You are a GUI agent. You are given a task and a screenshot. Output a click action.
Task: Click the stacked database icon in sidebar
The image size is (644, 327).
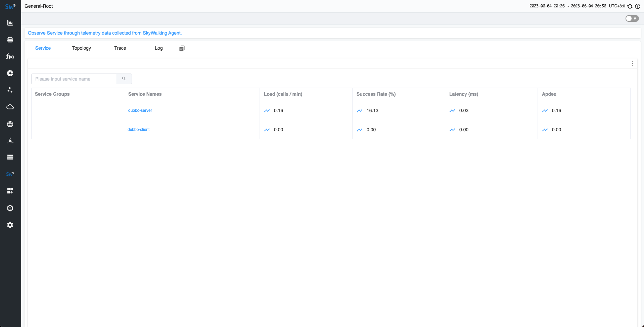click(x=10, y=40)
